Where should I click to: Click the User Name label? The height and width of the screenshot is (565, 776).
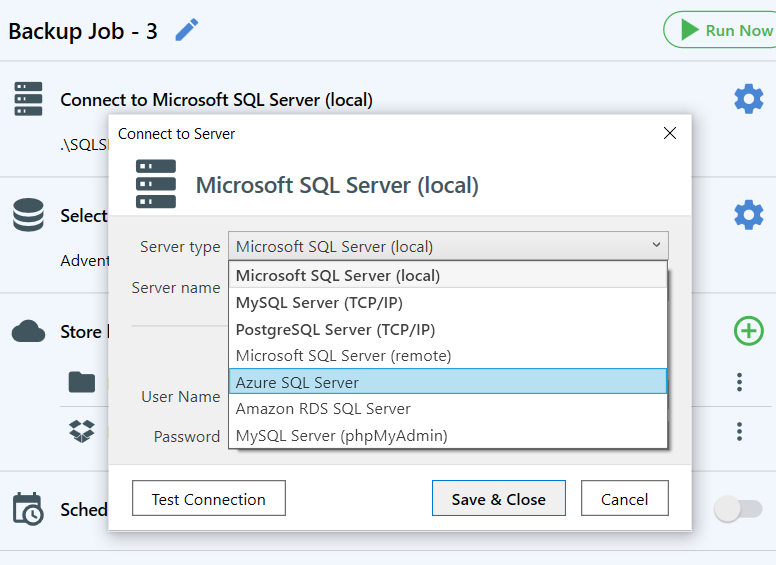[x=181, y=396]
